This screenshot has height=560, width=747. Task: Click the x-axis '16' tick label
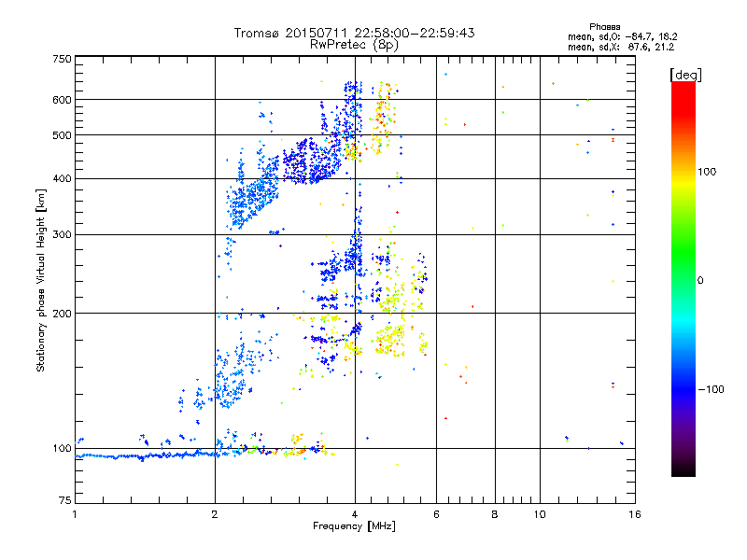pyautogui.click(x=635, y=514)
